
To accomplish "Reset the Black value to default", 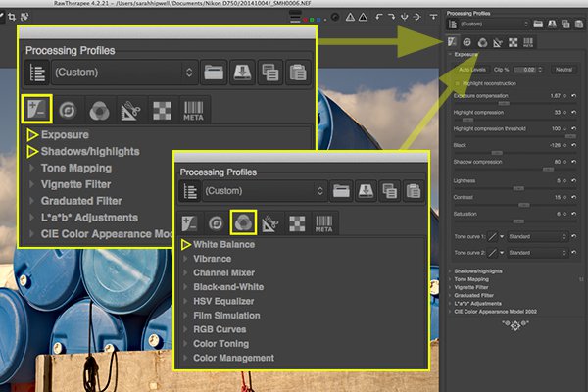I will 573,146.
